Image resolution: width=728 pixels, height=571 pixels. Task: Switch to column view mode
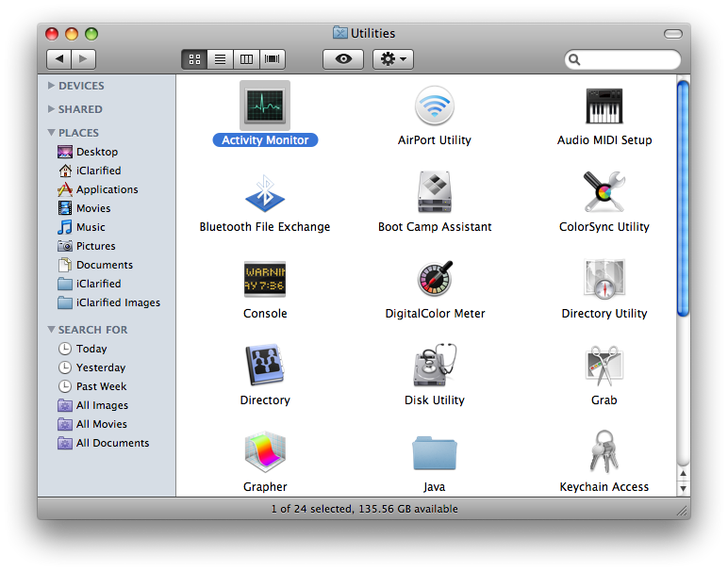coord(246,59)
